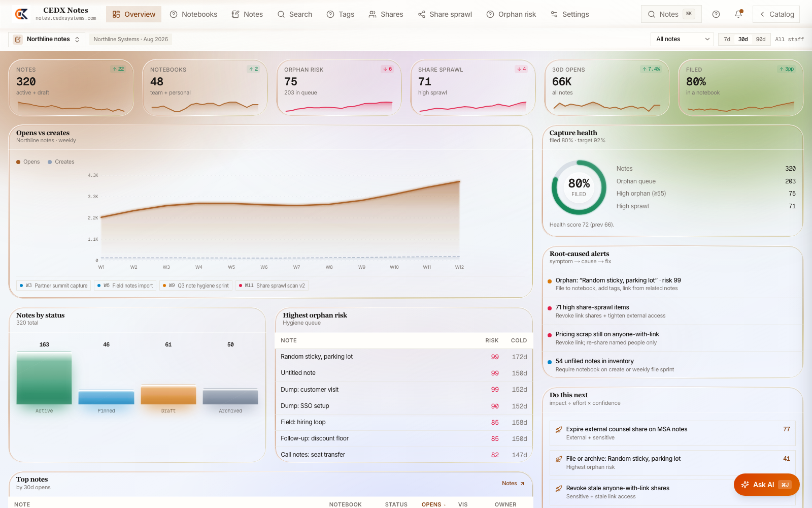Image resolution: width=812 pixels, height=508 pixels.
Task: Sort the Top notes table by OPENS
Action: (433, 504)
